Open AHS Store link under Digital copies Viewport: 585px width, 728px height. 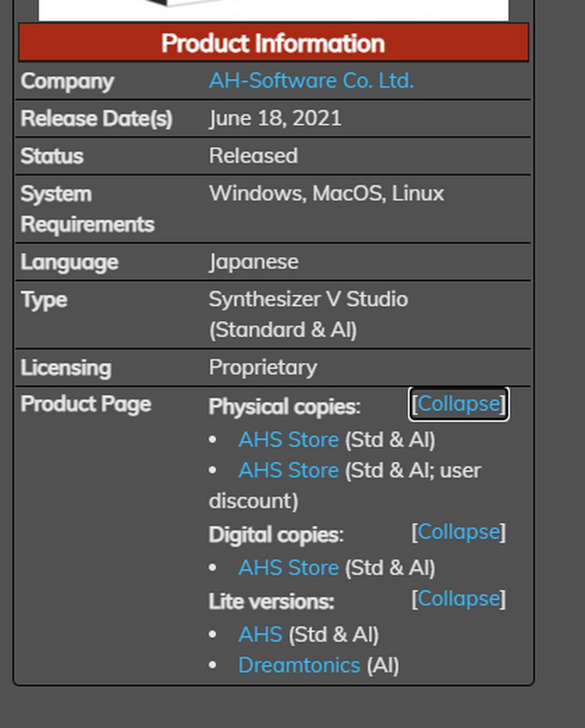(288, 568)
